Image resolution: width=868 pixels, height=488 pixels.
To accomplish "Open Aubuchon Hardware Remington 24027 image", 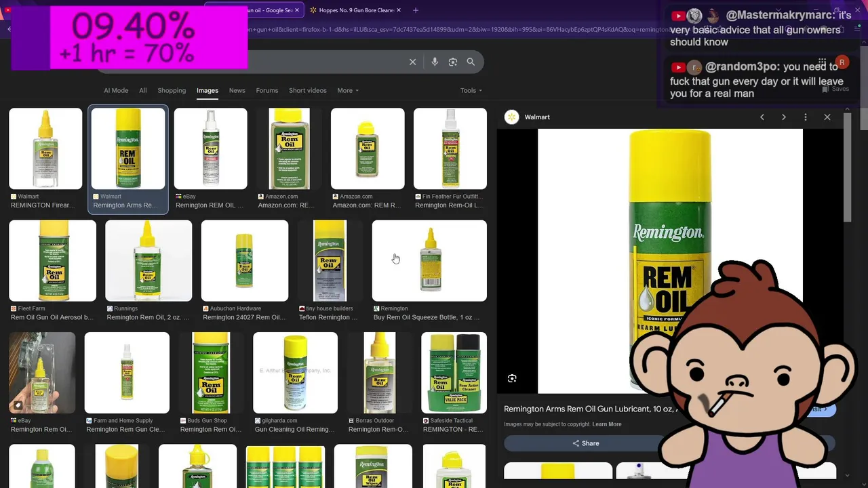I will [245, 260].
